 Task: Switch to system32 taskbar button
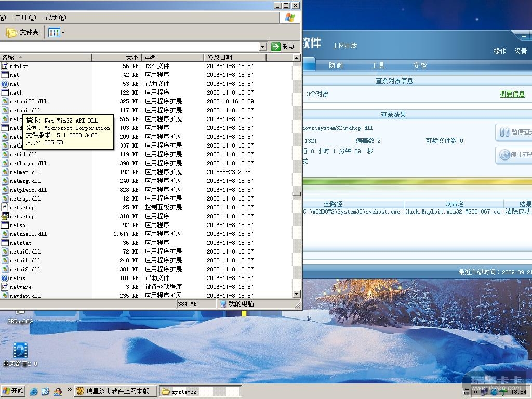pos(200,391)
